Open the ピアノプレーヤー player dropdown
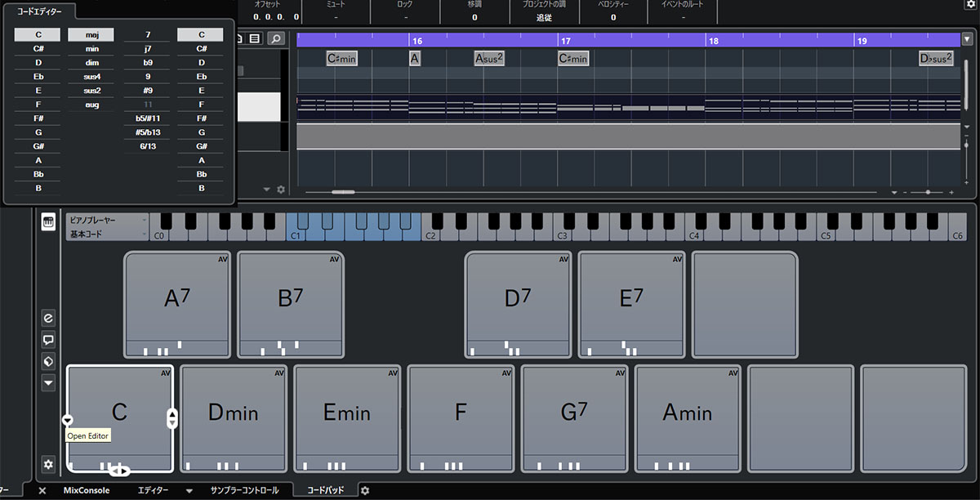The image size is (980, 500). (107, 221)
